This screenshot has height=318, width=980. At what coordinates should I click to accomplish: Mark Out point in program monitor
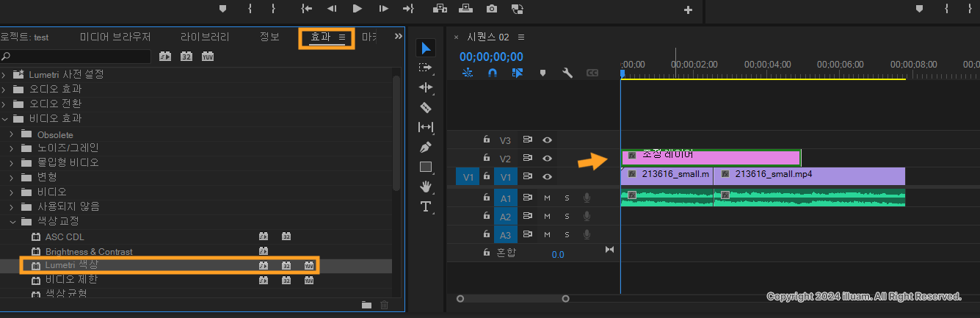pos(274,9)
